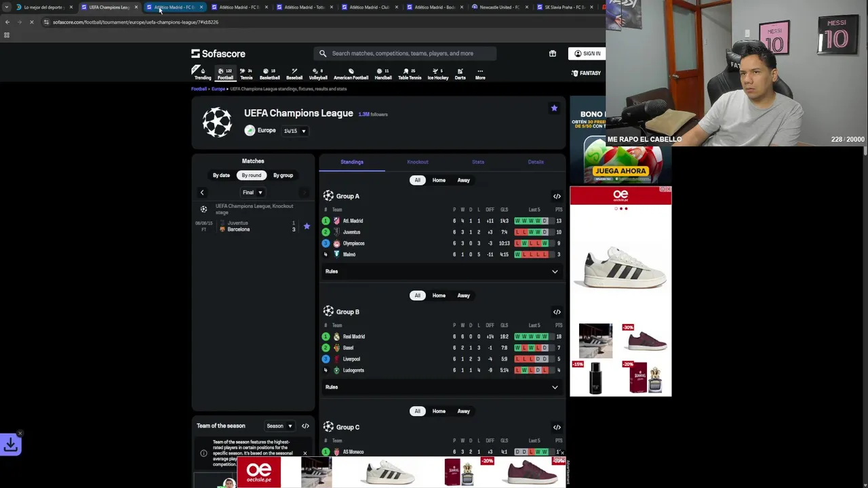
Task: Select the Darts sport icon
Action: [x=460, y=73]
